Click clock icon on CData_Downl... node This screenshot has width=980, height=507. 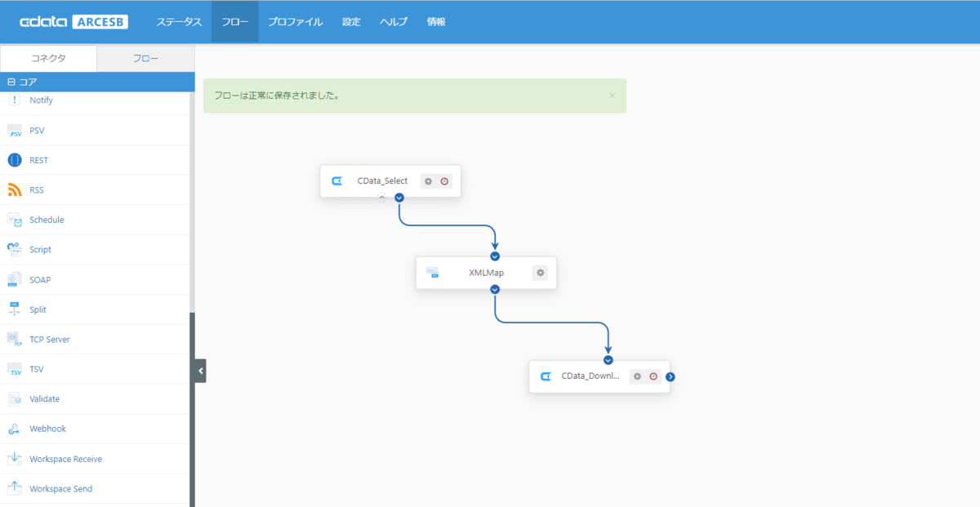(x=653, y=376)
